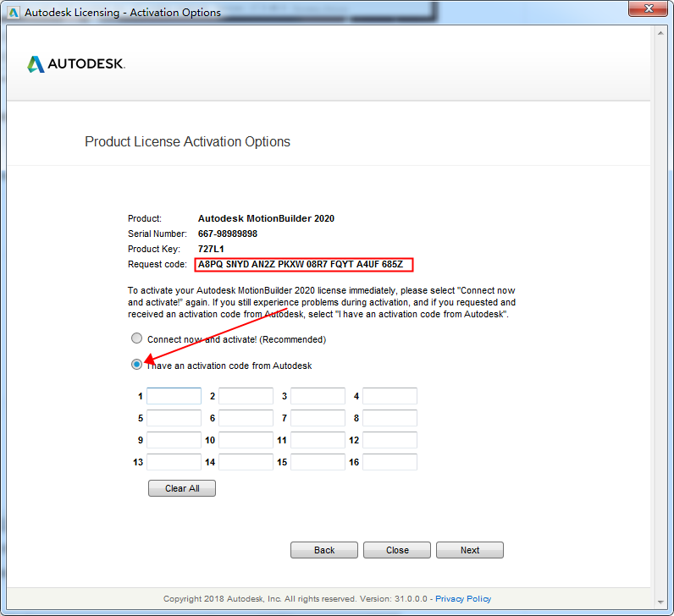Select activation code field 7
Image resolution: width=674 pixels, height=616 pixels.
(318, 418)
